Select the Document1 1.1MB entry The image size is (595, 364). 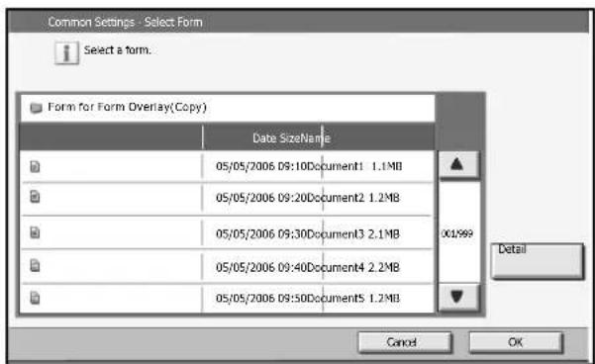(x=227, y=166)
